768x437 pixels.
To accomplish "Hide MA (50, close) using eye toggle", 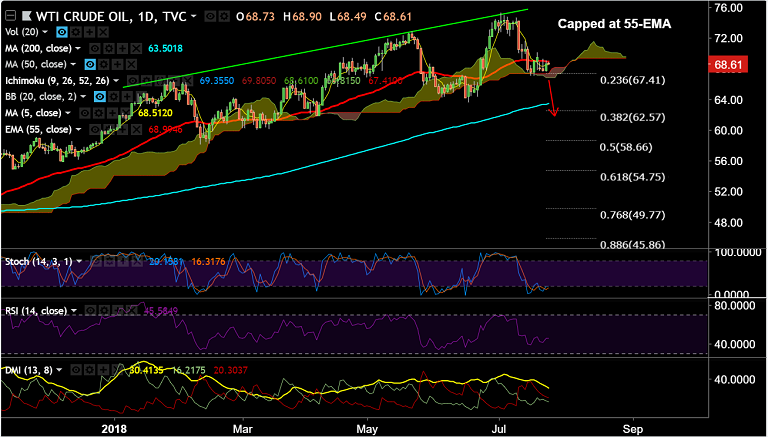I will click(x=90, y=64).
